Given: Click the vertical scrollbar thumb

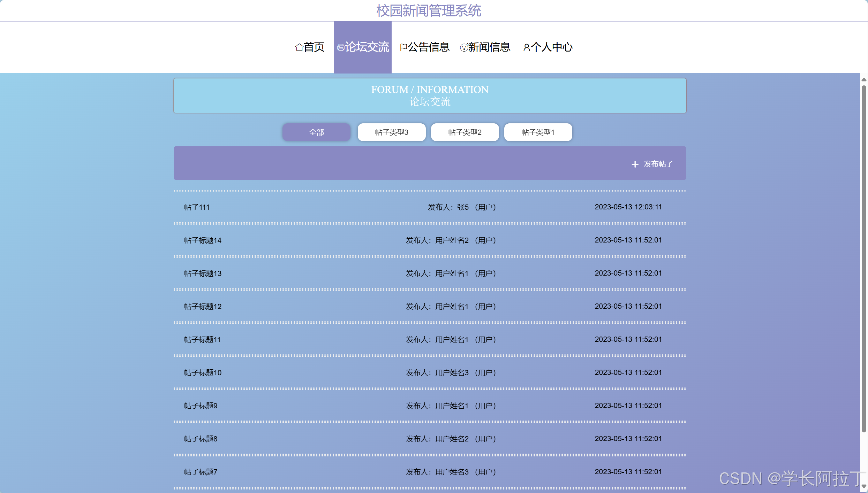Looking at the screenshot, I should pyautogui.click(x=864, y=258).
